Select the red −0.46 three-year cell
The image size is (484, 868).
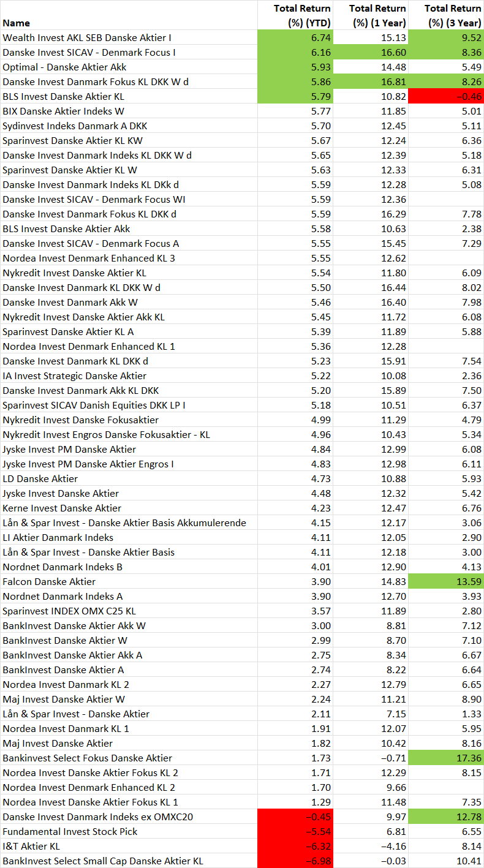[446, 96]
